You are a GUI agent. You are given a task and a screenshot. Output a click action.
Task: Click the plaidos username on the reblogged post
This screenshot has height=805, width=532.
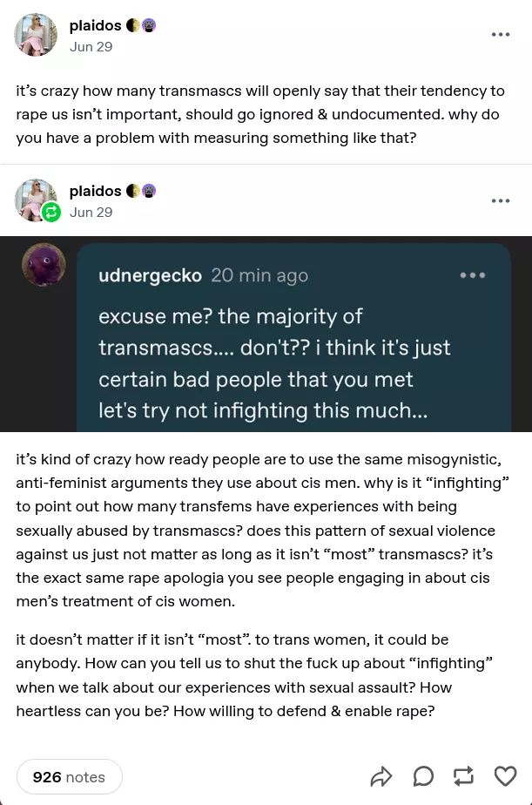95,191
